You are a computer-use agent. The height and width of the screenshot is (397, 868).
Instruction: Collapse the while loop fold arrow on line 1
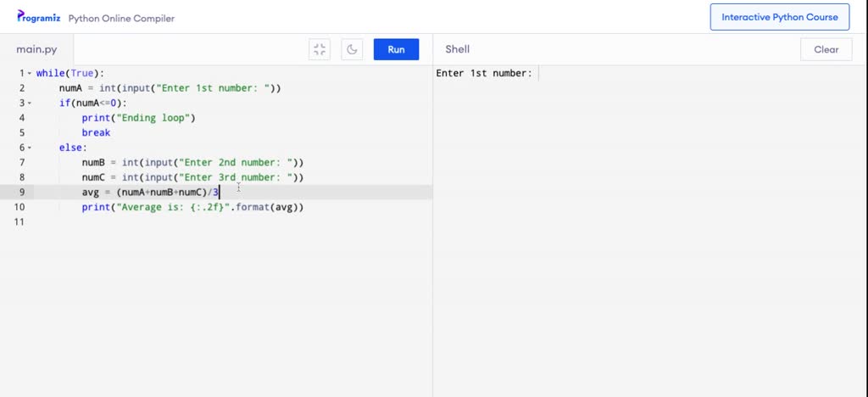(x=30, y=73)
